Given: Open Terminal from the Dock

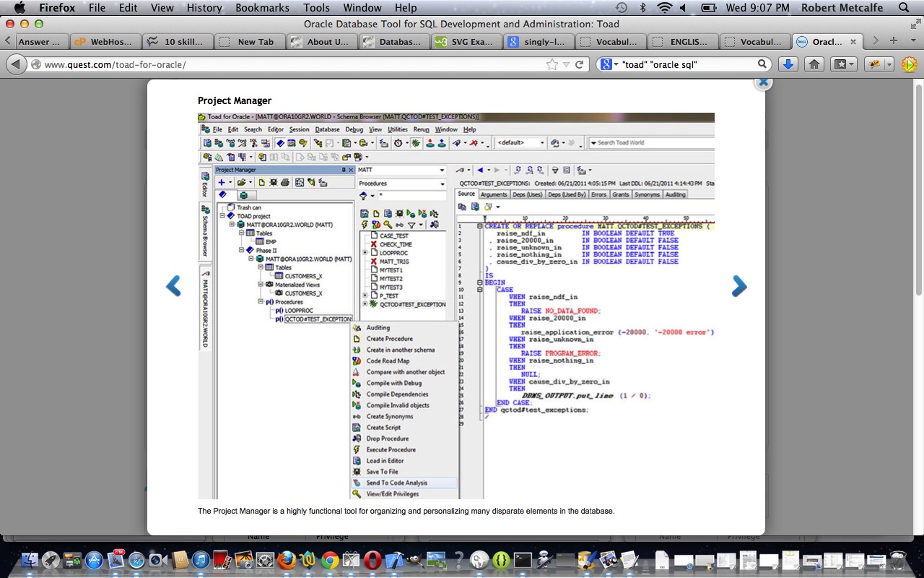Looking at the screenshot, I should [x=523, y=560].
